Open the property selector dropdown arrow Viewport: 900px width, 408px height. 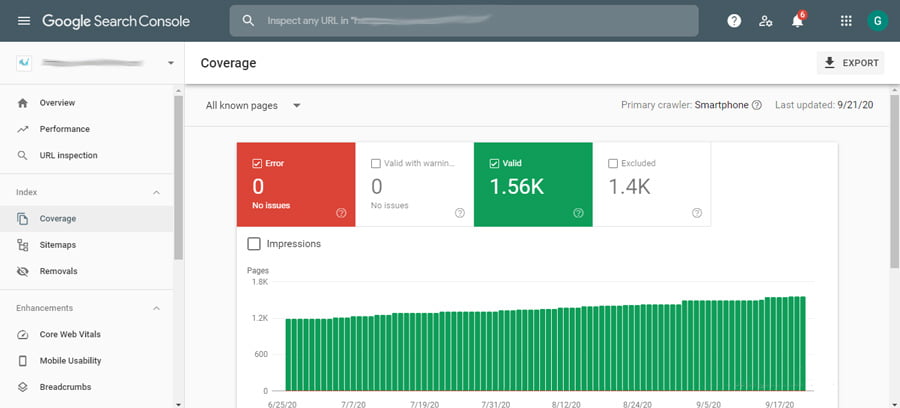pos(170,63)
